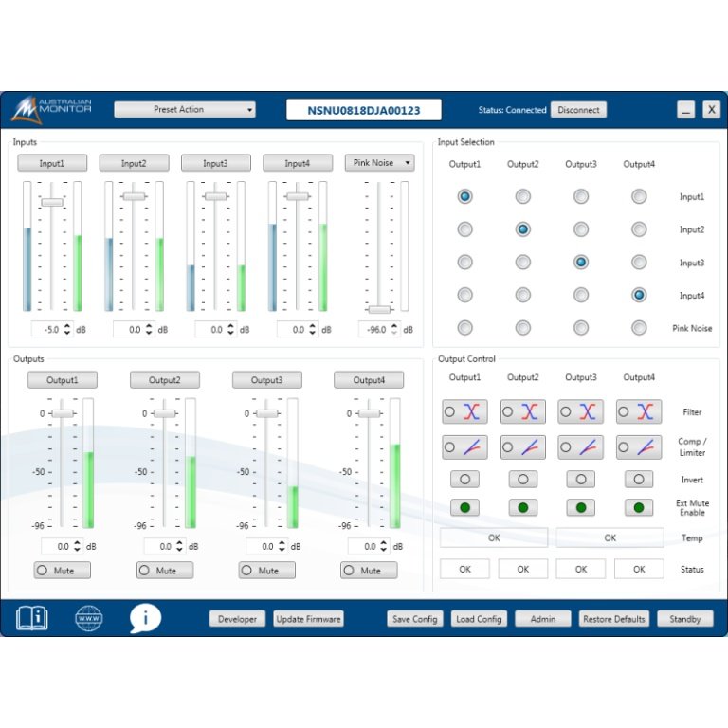Open the info speech bubble icon
Viewport: 728px width, 728px height.
tap(145, 618)
